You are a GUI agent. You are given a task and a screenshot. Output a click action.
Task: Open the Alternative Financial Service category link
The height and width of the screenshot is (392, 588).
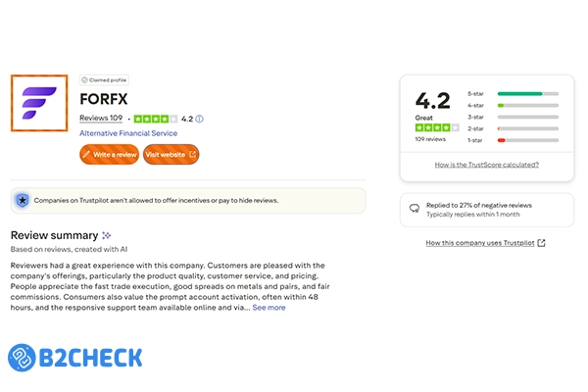pyautogui.click(x=126, y=132)
